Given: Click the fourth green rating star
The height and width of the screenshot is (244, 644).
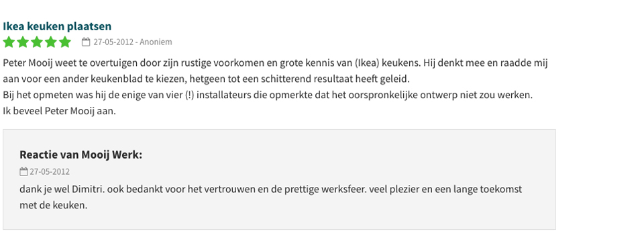Looking at the screenshot, I should pyautogui.click(x=51, y=42).
